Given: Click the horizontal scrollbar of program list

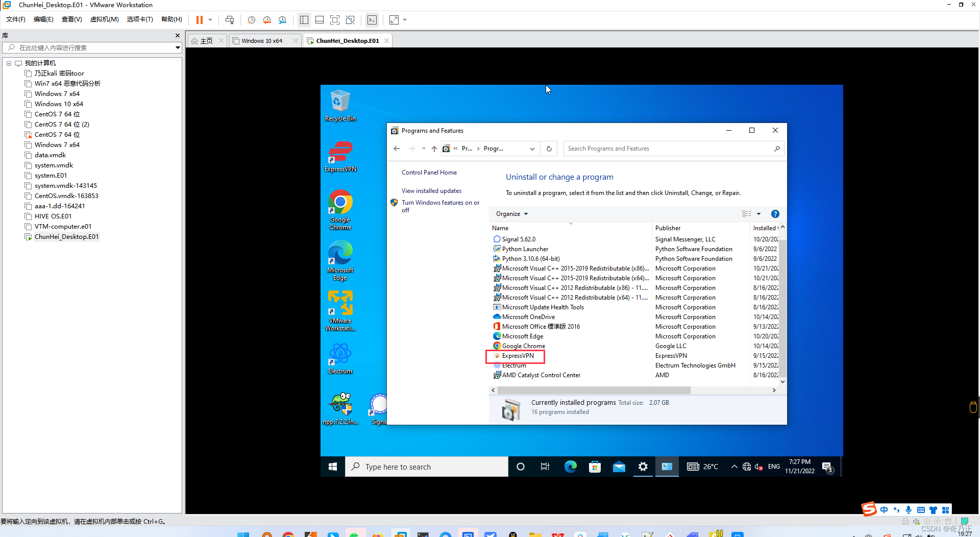Looking at the screenshot, I should pyautogui.click(x=594, y=390).
